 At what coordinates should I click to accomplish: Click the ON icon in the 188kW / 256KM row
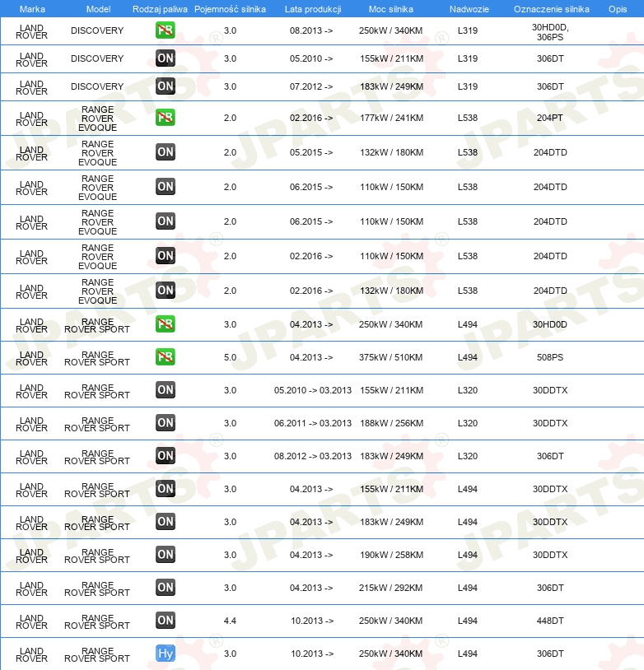(166, 423)
